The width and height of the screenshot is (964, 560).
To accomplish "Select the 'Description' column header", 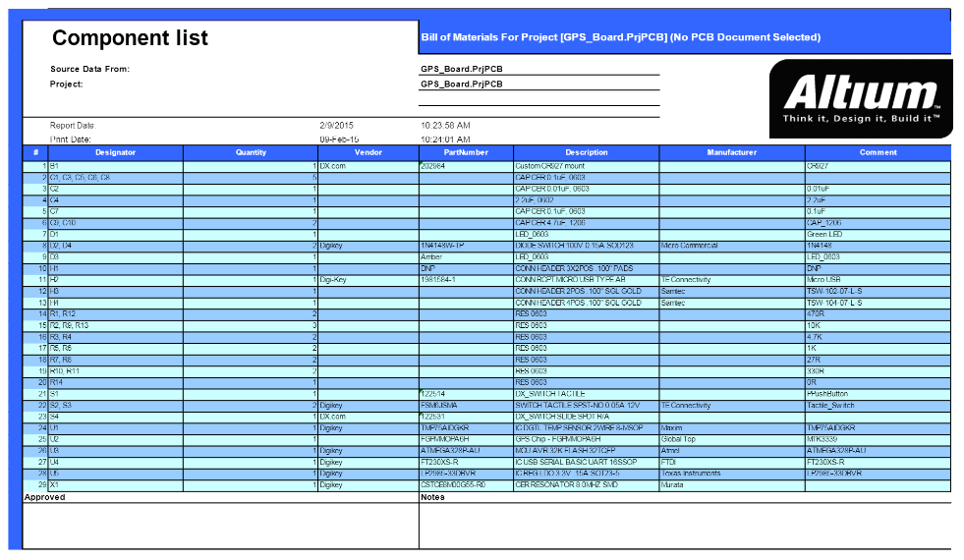I will pyautogui.click(x=587, y=152).
